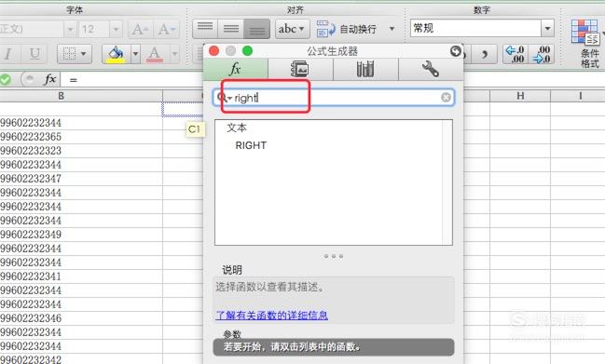Open font color dropdown arrow

coord(174,54)
